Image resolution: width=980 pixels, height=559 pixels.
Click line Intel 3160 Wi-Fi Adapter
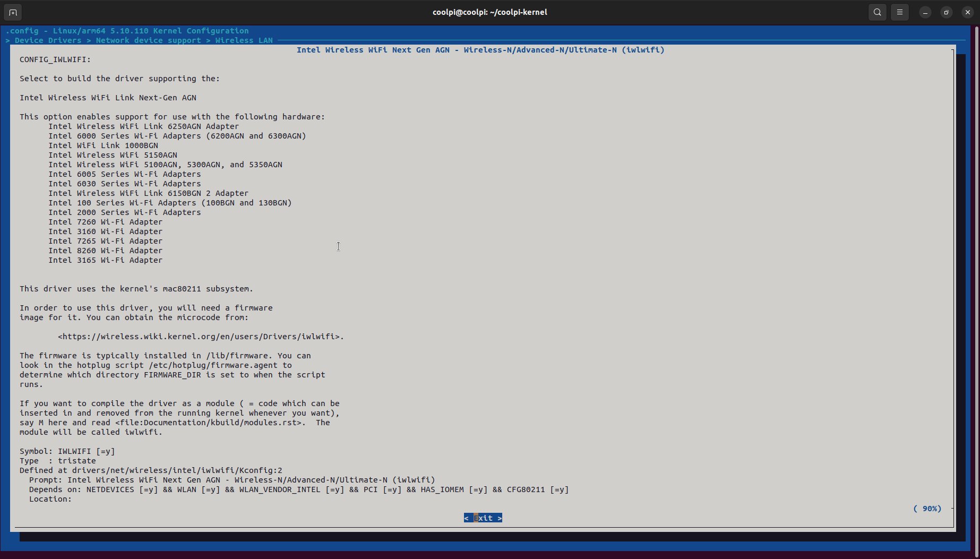(106, 231)
